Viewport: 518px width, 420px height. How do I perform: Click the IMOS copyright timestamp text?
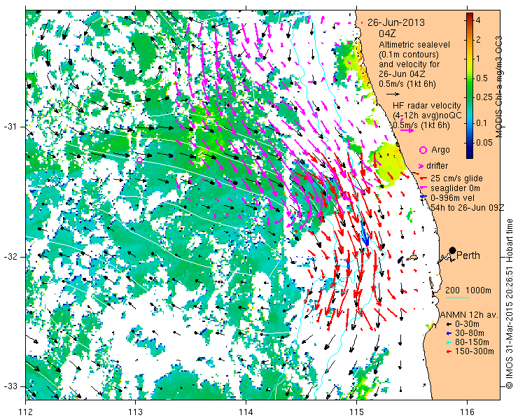(x=509, y=304)
